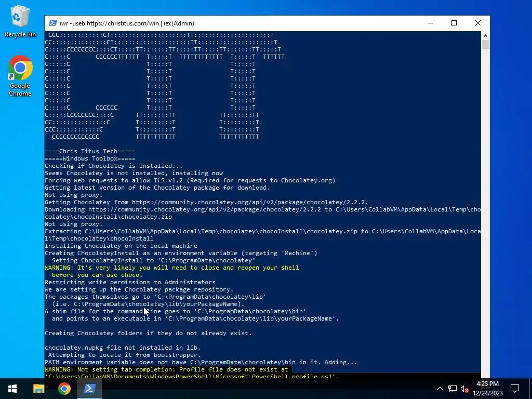Click 'Getting latest version of the Chocolatey' line
532x399 pixels.
157,188
